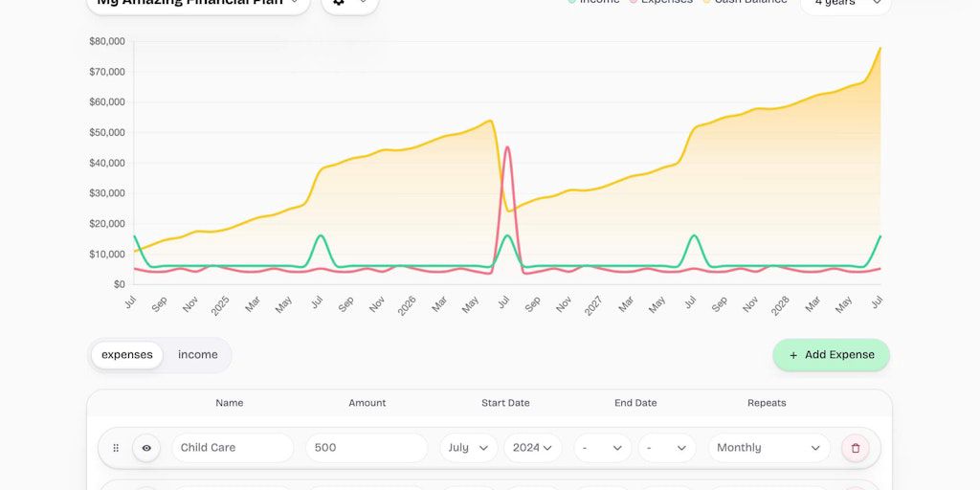
Task: Click the plus icon on Add Expense
Action: 793,355
